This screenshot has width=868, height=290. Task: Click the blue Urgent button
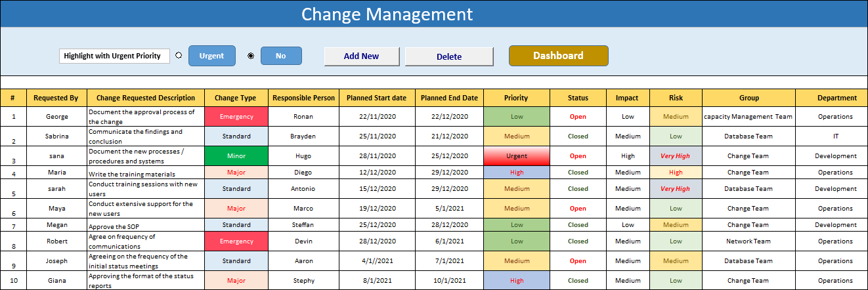click(x=211, y=56)
